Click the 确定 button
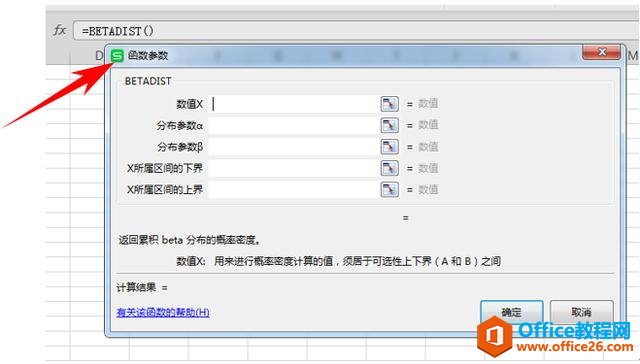The width and height of the screenshot is (640, 364). (x=511, y=312)
